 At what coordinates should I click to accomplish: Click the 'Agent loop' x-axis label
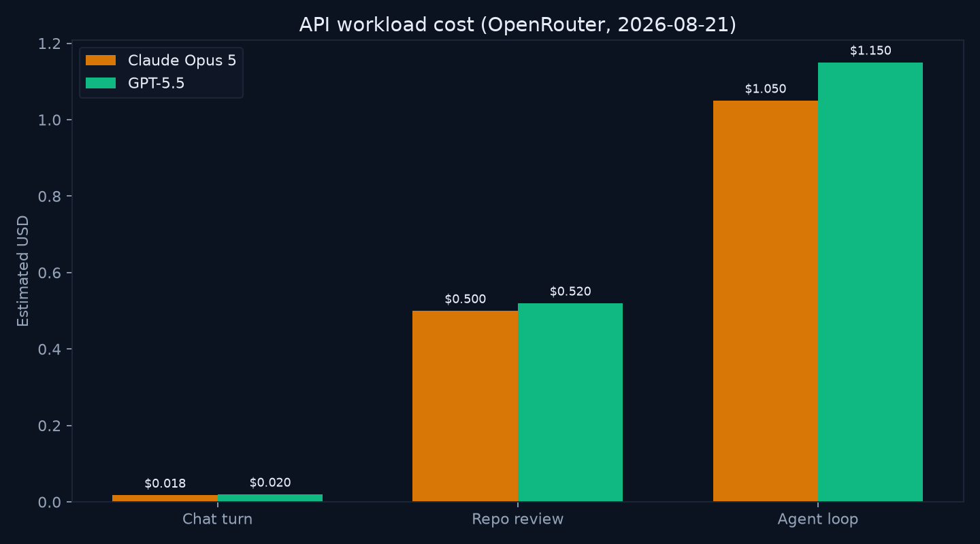click(x=818, y=520)
